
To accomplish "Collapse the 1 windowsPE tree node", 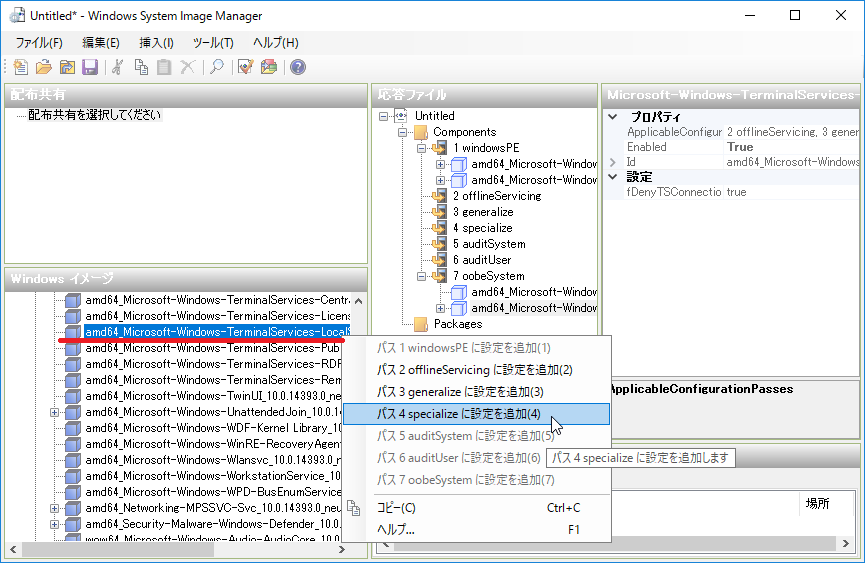I will coord(422,148).
